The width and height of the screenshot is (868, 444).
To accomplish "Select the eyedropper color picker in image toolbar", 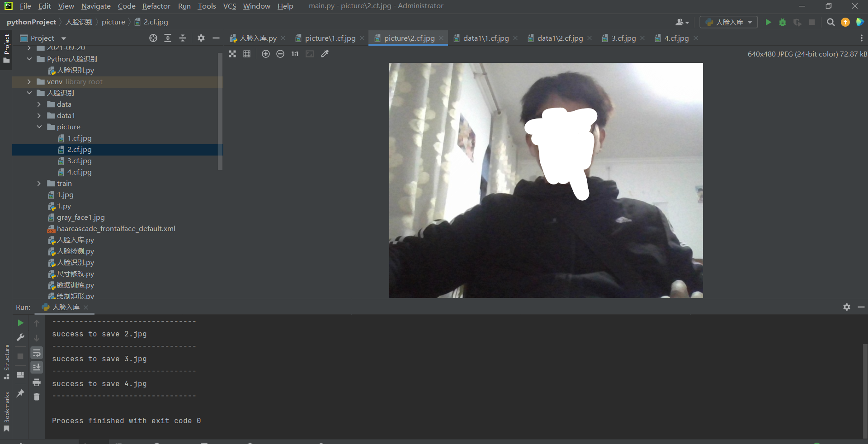I will (x=325, y=54).
